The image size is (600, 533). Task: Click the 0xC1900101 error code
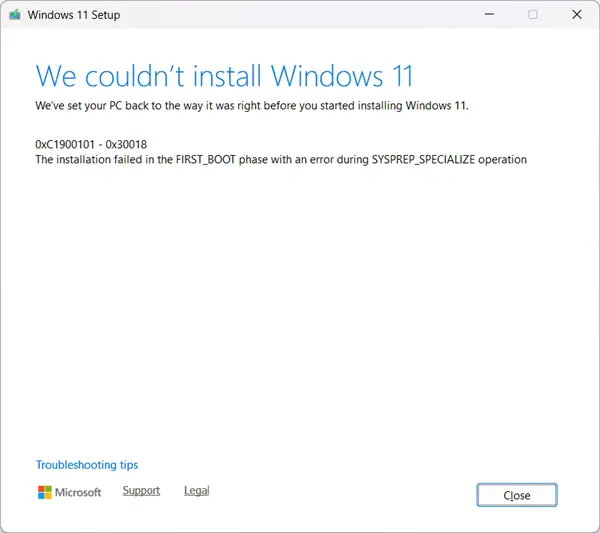click(65, 144)
